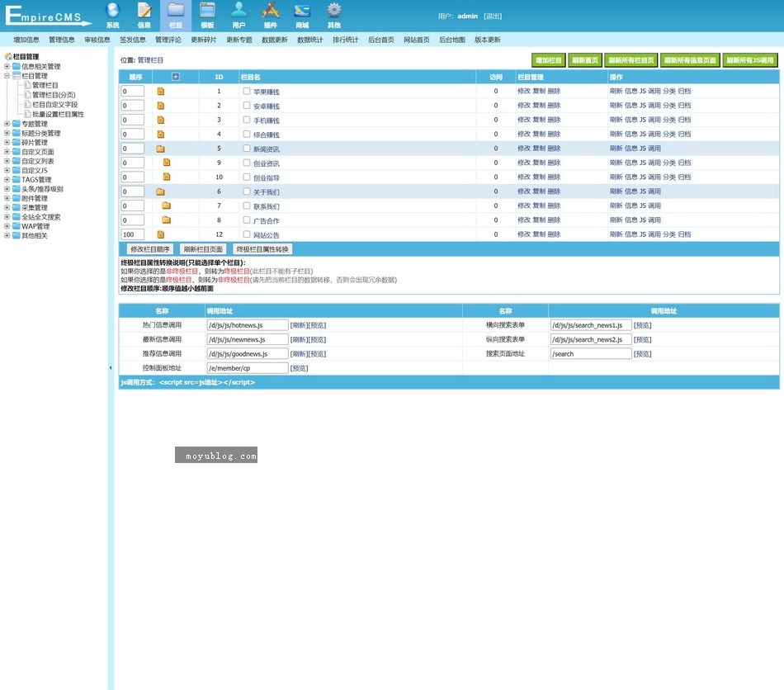This screenshot has height=690, width=784.
Task: Go to 管理评论 in the secondary menu
Action: point(168,40)
